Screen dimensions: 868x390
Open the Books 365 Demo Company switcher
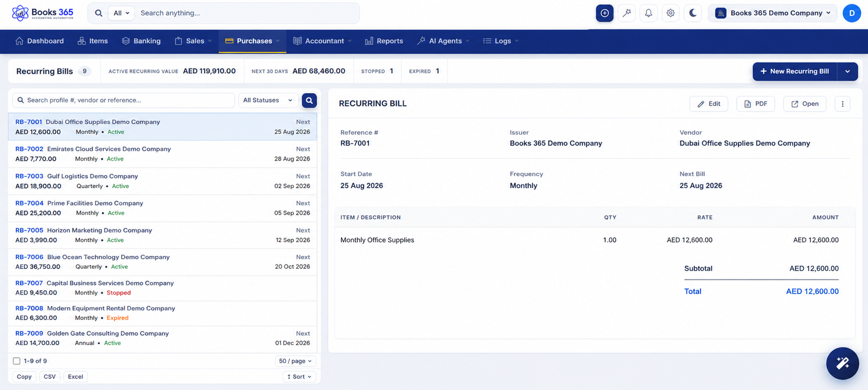tap(773, 13)
